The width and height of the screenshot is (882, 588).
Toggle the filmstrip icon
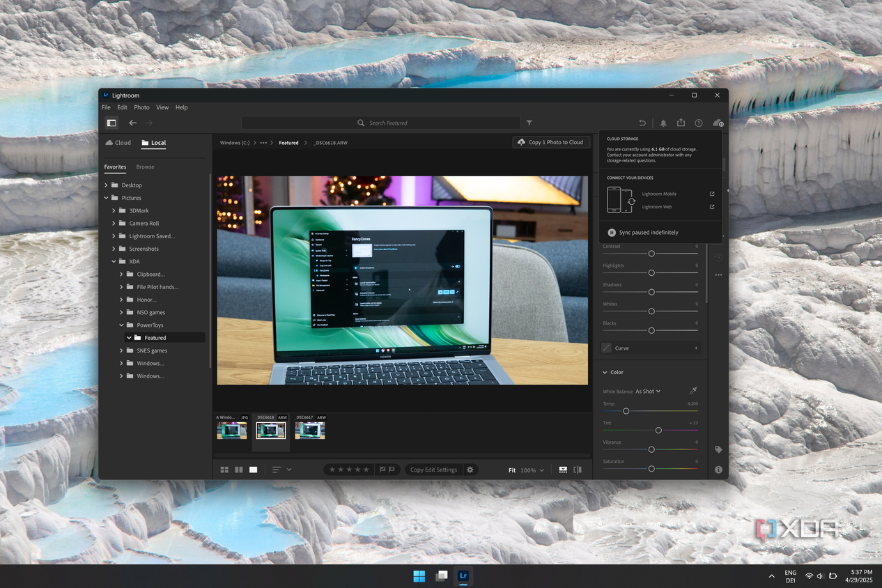563,470
